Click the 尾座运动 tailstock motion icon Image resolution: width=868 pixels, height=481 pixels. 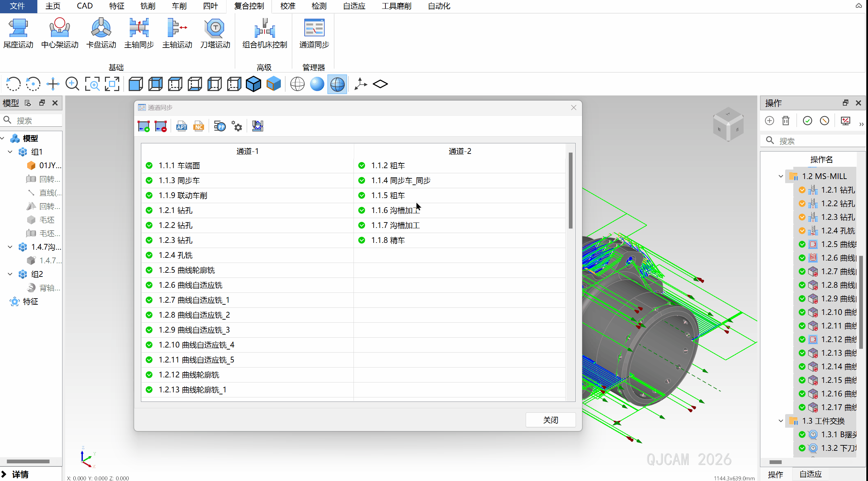click(18, 29)
